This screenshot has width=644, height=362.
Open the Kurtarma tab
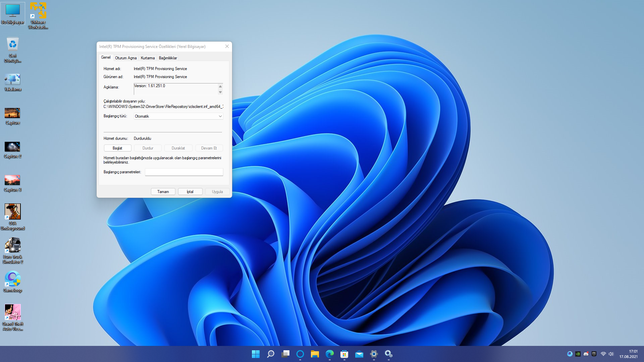[148, 58]
